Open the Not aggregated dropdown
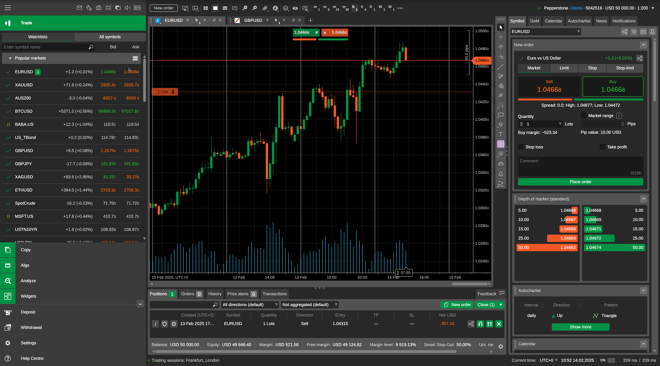Screen dimensions: 660x366 point(310,305)
